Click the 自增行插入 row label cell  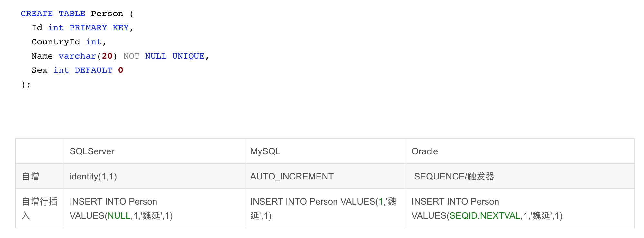coord(39,208)
